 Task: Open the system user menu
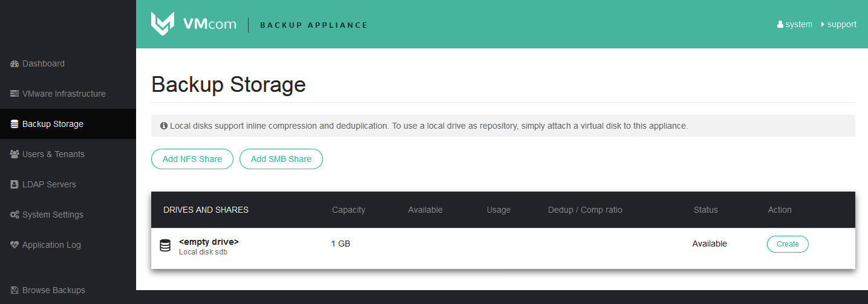click(795, 24)
